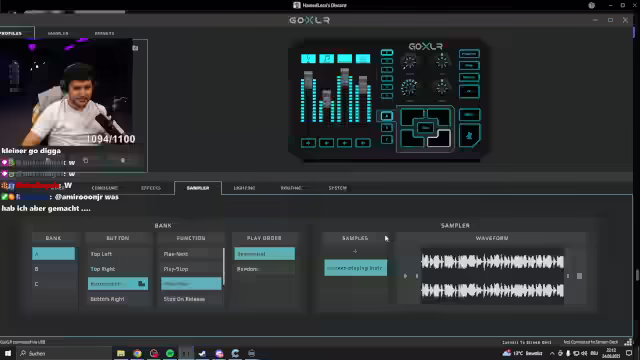Image resolution: width=640 pixels, height=360 pixels.
Task: Adjust the third channel fader
Action: click(345, 77)
